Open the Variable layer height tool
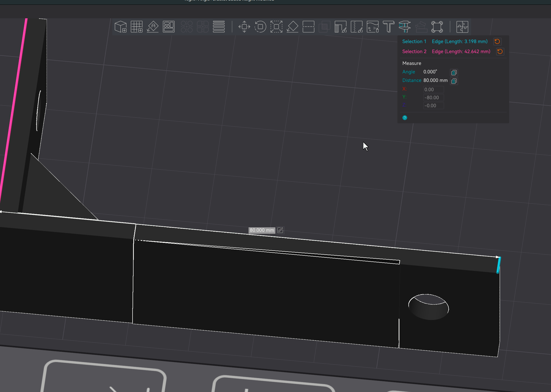551x392 pixels. (x=219, y=27)
